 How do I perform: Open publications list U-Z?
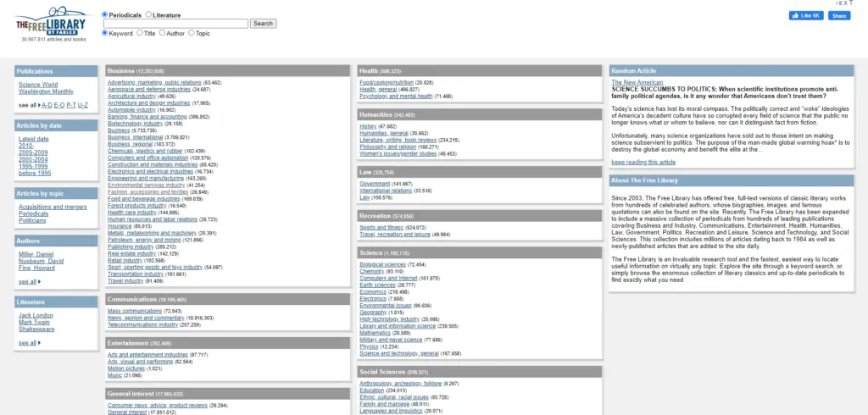(82, 105)
